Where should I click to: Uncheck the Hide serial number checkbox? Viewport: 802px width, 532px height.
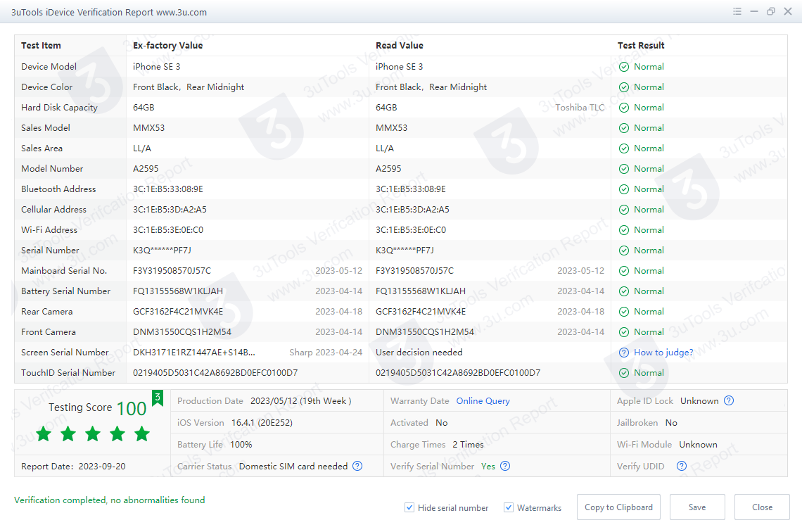click(x=409, y=507)
